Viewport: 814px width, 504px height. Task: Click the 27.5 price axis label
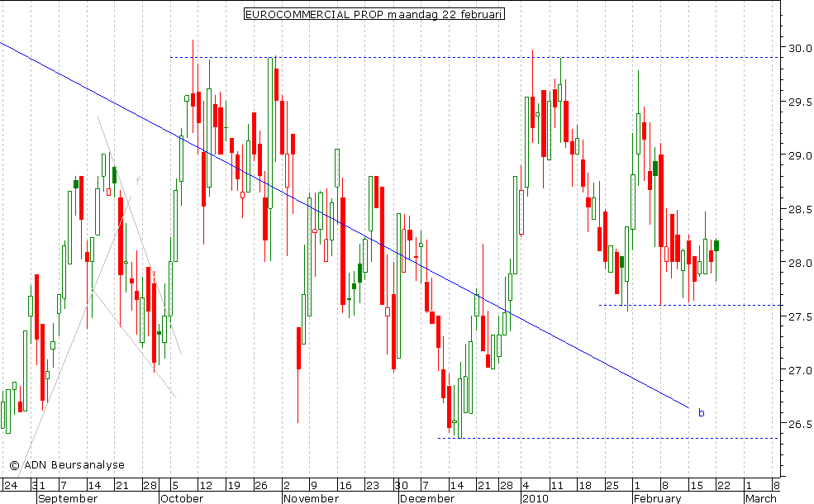pyautogui.click(x=799, y=316)
